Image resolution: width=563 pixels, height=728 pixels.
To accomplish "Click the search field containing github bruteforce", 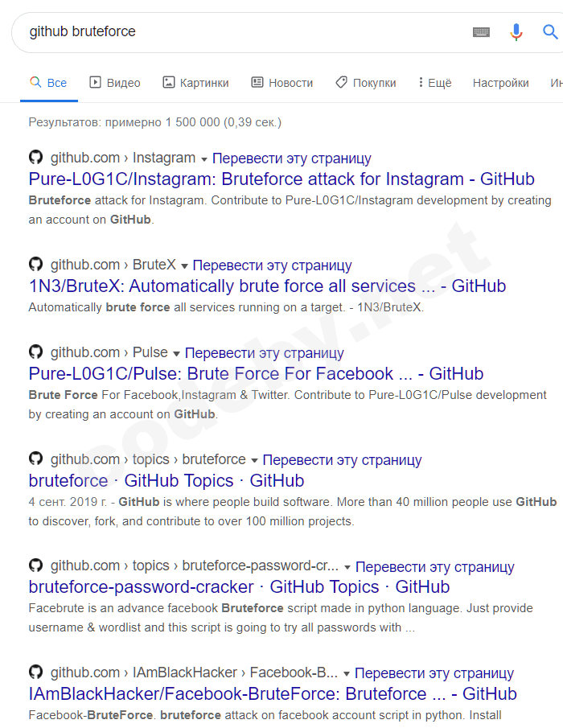I will (x=241, y=32).
